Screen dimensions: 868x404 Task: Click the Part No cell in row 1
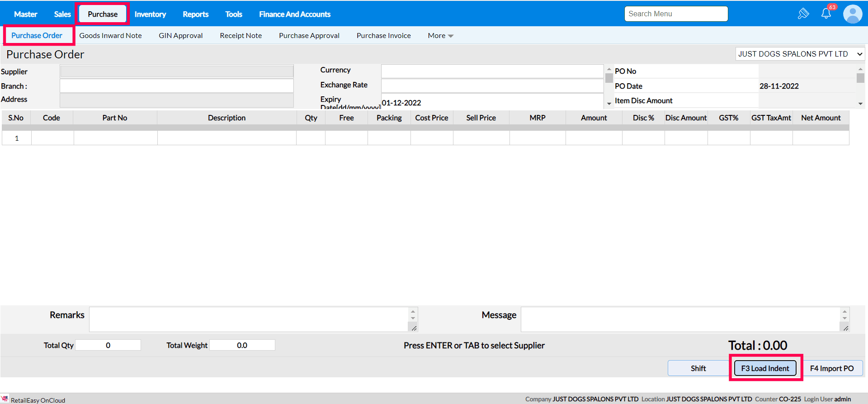click(116, 138)
